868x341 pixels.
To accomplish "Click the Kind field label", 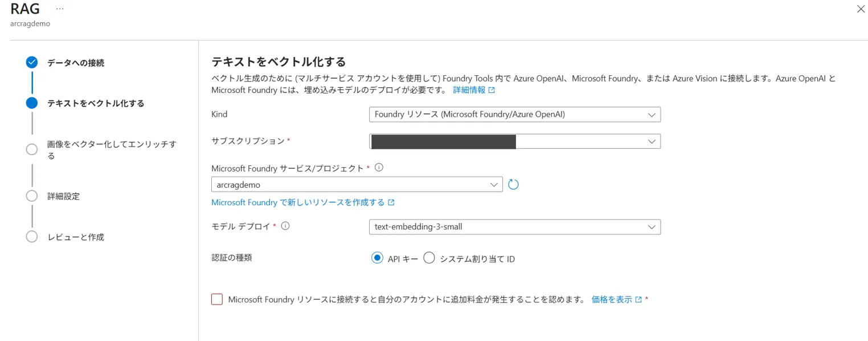I will pos(219,114).
